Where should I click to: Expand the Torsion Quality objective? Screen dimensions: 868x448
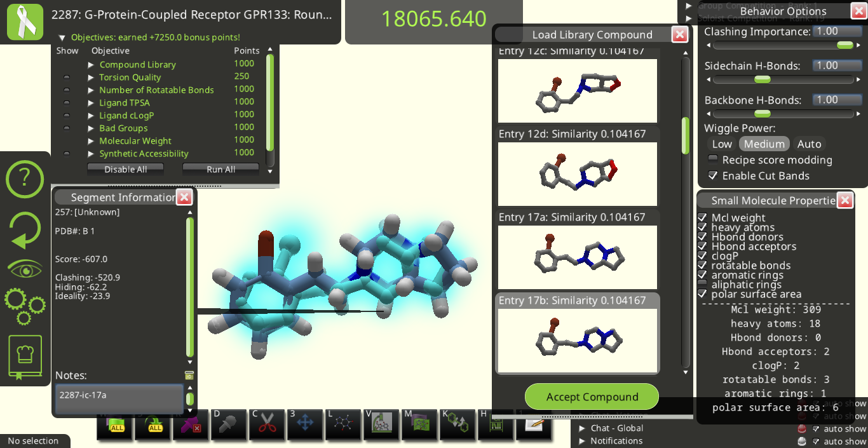click(x=92, y=78)
